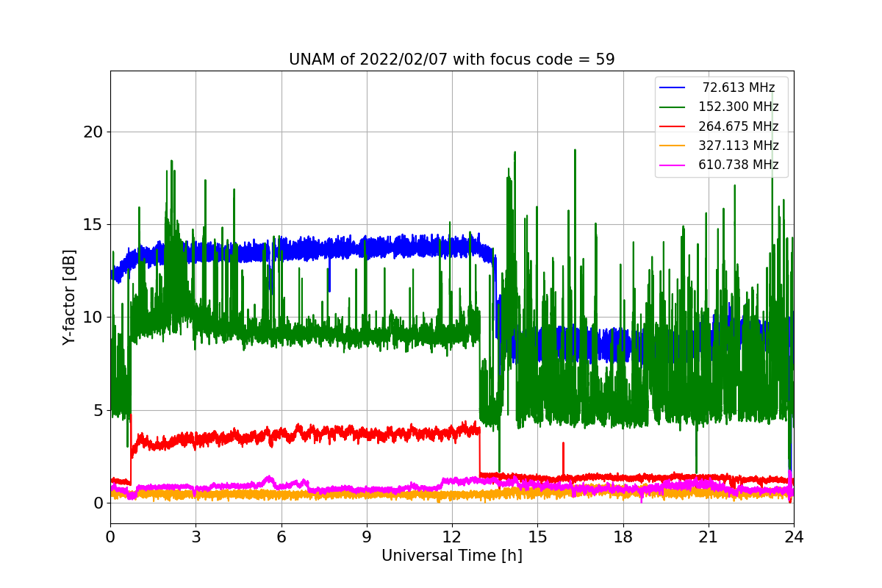Click the x-axis tick label 18

point(623,537)
